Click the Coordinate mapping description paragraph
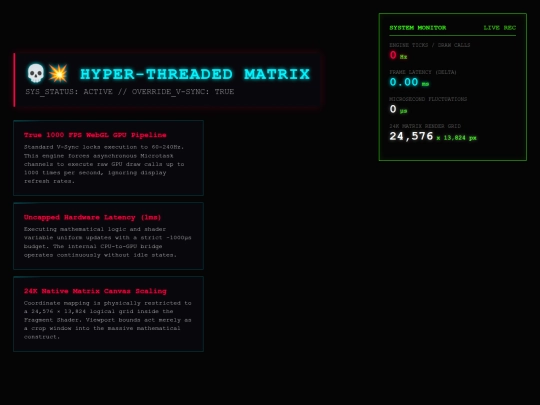This screenshot has width=540, height=405. coord(107,320)
